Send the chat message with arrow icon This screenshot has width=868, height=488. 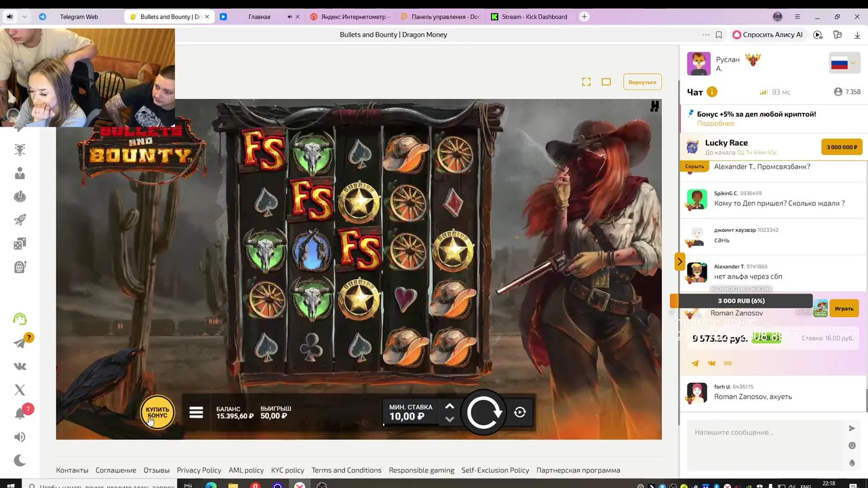(852, 428)
